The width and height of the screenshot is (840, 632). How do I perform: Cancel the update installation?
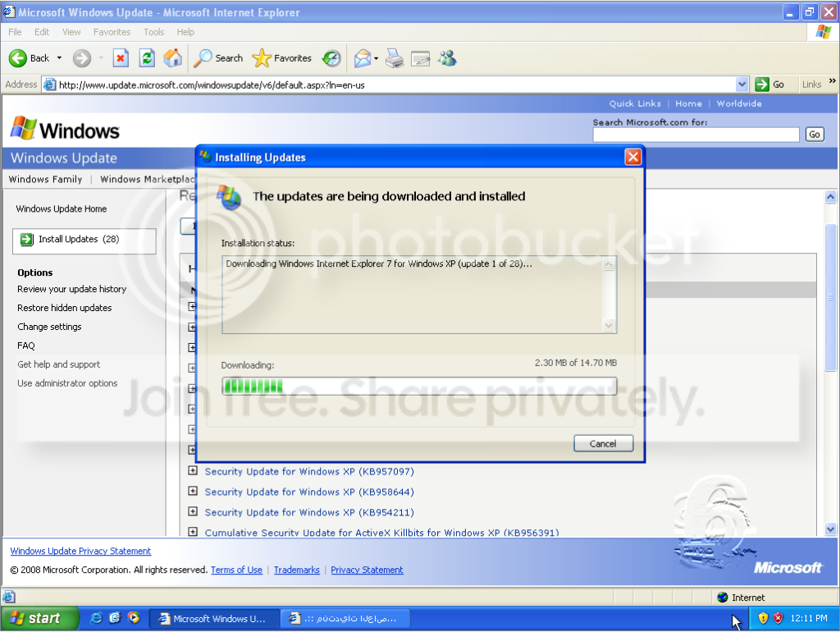(603, 443)
